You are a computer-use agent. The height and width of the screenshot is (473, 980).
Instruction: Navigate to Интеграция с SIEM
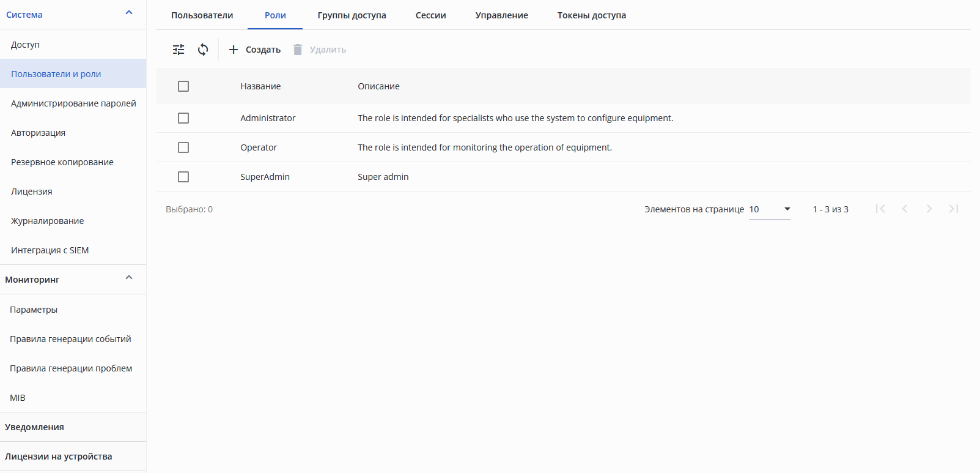point(50,250)
